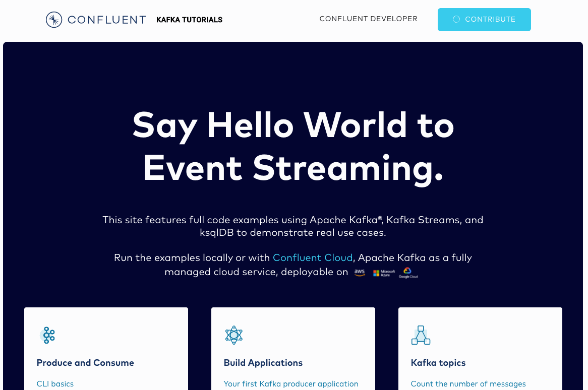Click the CONFLUENT wordmark in the header
Viewport: 588px width, 390px height.
tap(107, 20)
